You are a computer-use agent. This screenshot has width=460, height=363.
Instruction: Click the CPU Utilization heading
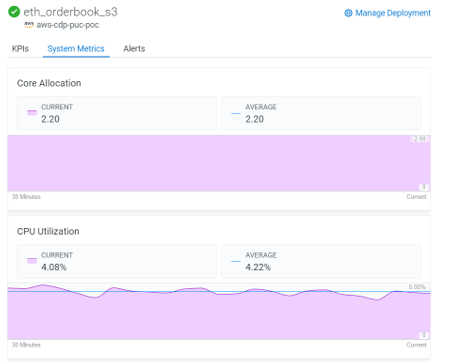pyautogui.click(x=48, y=231)
